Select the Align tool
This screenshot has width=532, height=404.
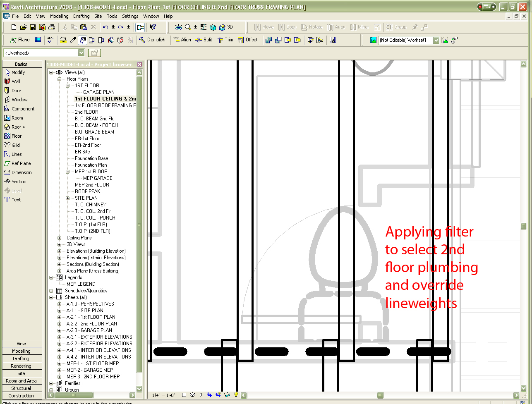[x=182, y=40]
